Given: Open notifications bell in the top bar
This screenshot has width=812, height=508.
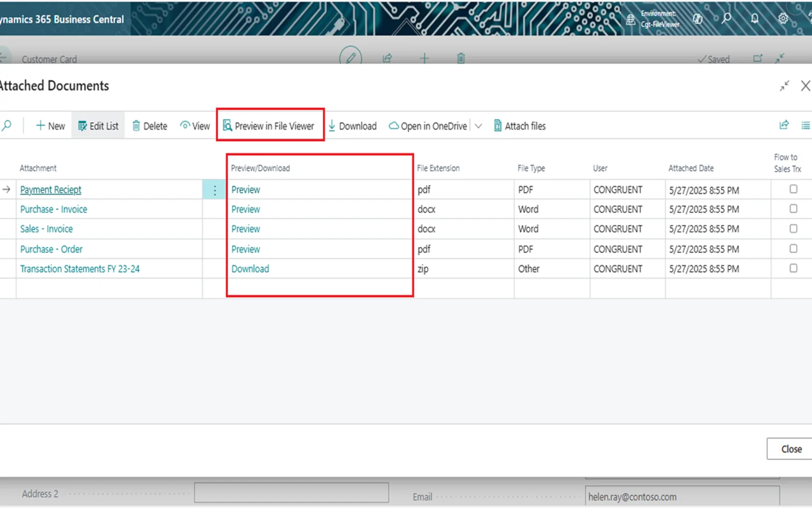Looking at the screenshot, I should point(755,19).
